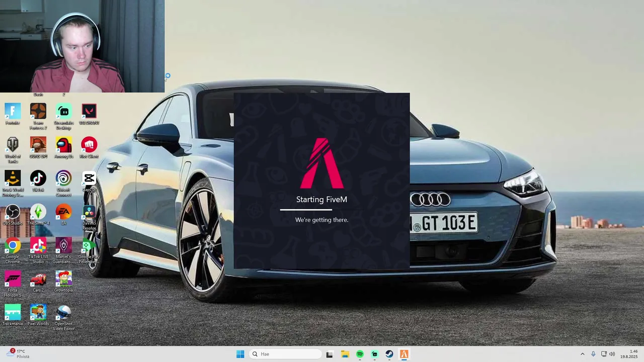Open the Riot Client shortcut

(89, 148)
